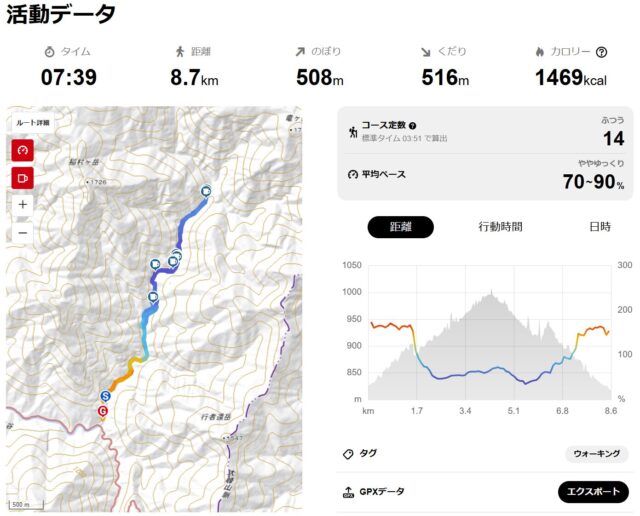The height and width of the screenshot is (516, 640).
Task: Zoom out the map with minus button
Action: coord(22,233)
